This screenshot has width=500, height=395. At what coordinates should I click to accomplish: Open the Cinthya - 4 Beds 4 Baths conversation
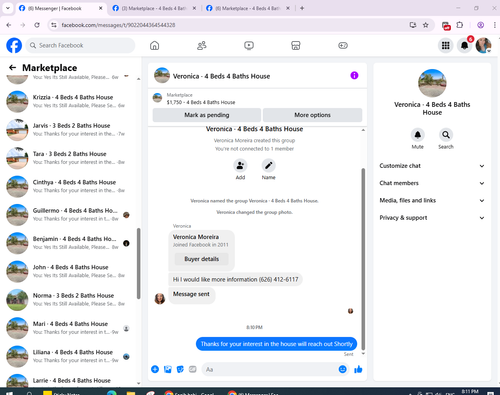tap(68, 186)
